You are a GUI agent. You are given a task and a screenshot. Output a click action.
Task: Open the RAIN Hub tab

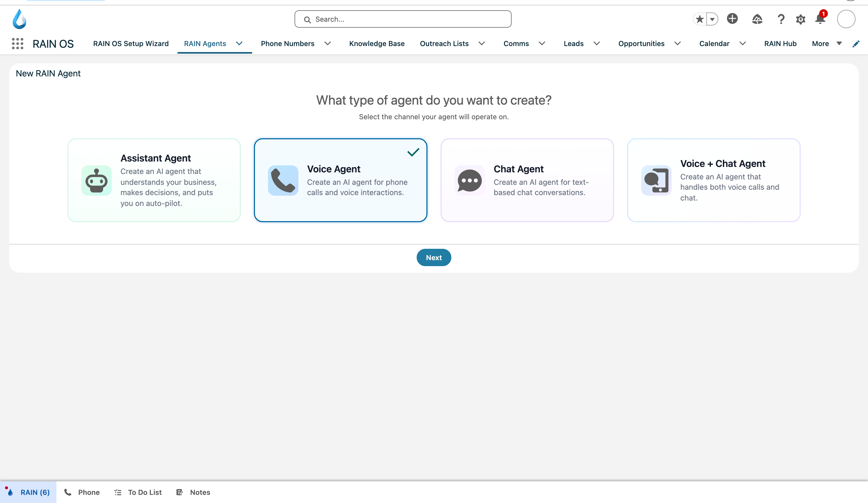pyautogui.click(x=780, y=44)
